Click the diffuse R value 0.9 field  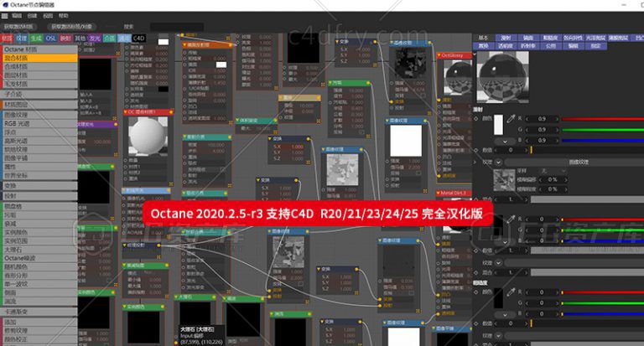[543, 119]
